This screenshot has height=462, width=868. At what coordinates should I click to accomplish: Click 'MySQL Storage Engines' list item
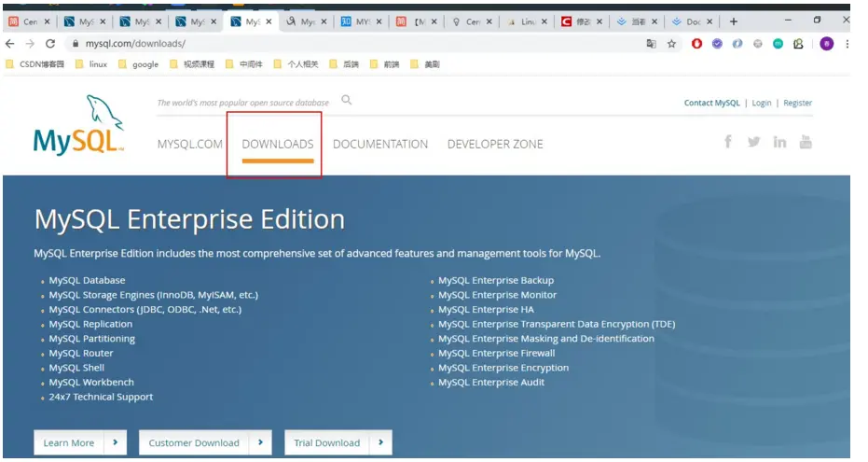[x=153, y=295]
